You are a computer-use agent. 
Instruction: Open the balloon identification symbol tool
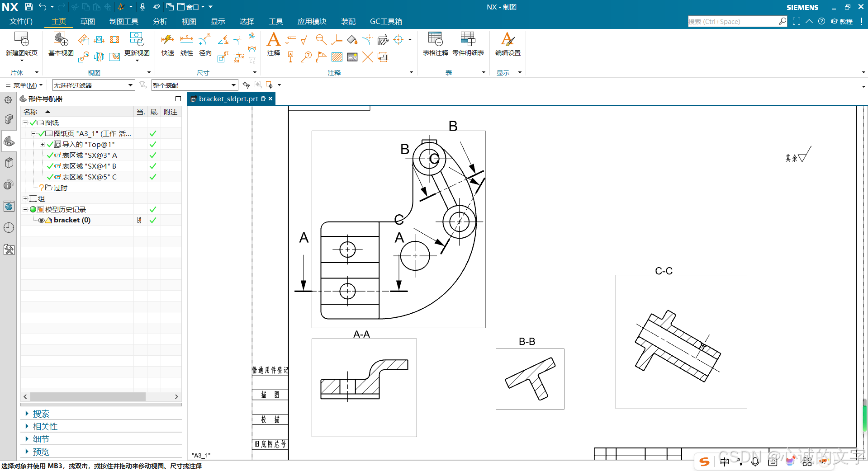pyautogui.click(x=306, y=57)
